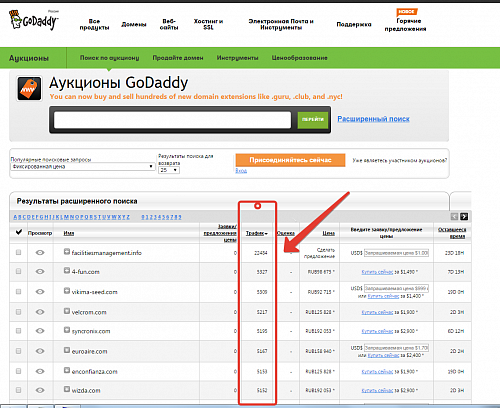This screenshot has width=500, height=408.
Task: Click Купить сейчас link for enconfianza.com
Action: click(377, 372)
